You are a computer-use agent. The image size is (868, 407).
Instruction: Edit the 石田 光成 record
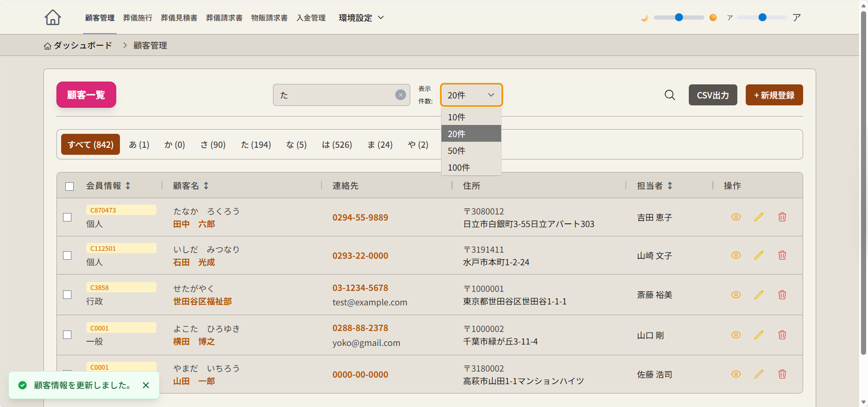coord(759,255)
